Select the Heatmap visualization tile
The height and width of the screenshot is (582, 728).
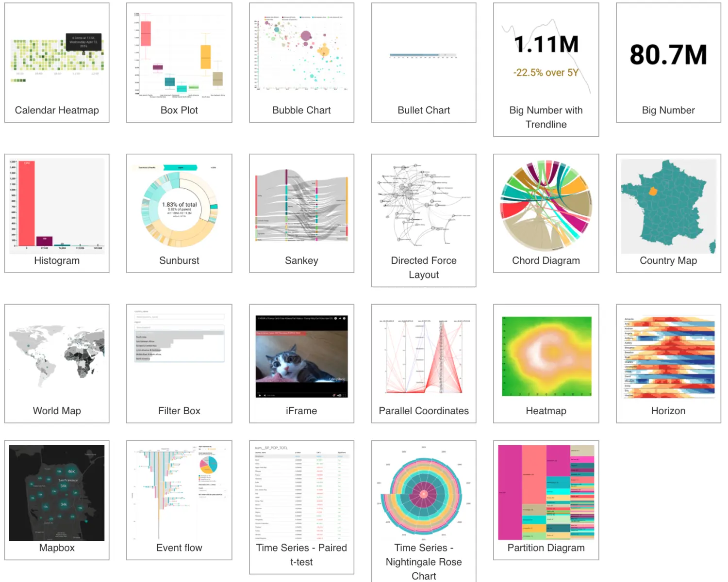(x=546, y=364)
